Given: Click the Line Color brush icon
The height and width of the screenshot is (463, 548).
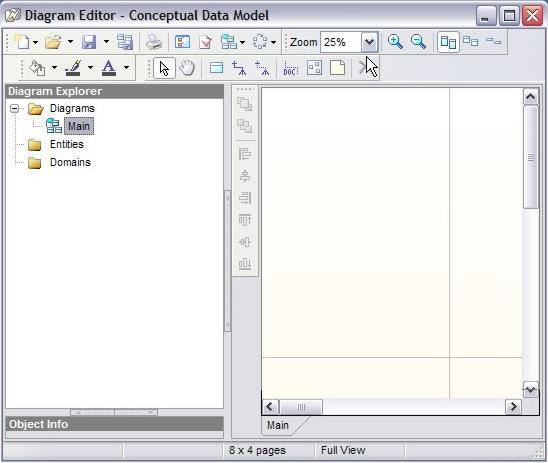Looking at the screenshot, I should coord(73,68).
